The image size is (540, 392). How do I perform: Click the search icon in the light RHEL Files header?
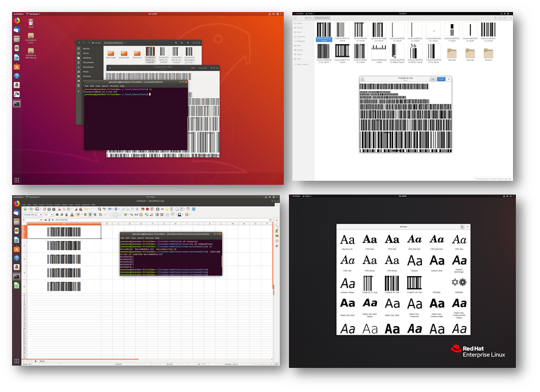click(x=496, y=18)
